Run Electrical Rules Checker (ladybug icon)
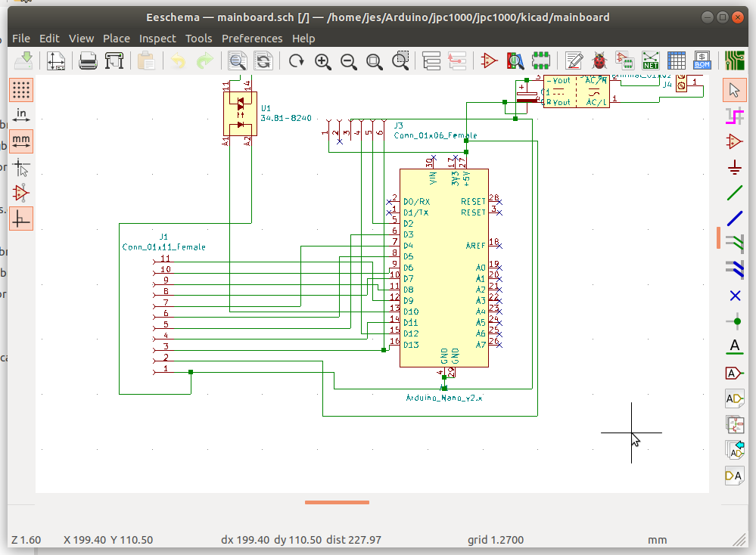Screen dimensions: 756x555 (x=599, y=61)
